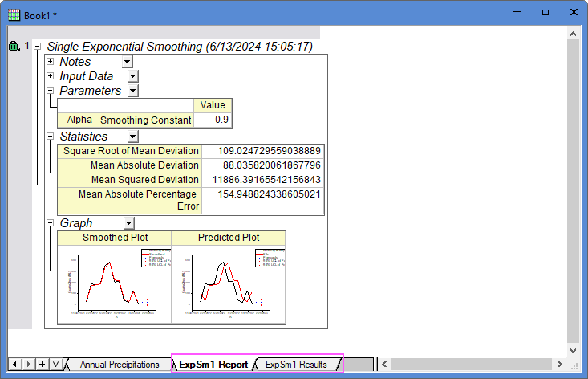Click the Predicted Plot header cell
588x379 pixels.
coord(229,238)
